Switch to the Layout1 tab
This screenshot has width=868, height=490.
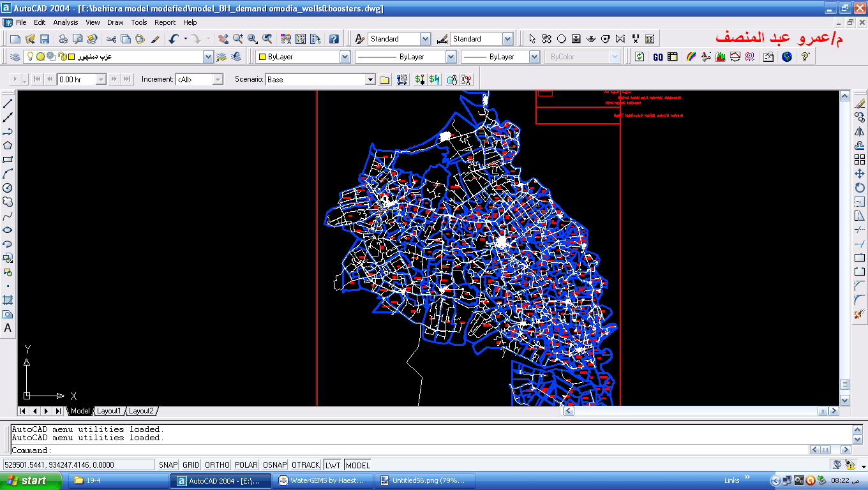coord(108,411)
